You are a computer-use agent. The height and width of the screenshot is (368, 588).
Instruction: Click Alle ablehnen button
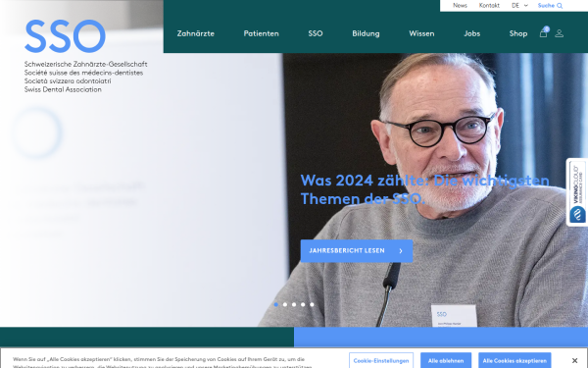446,360
